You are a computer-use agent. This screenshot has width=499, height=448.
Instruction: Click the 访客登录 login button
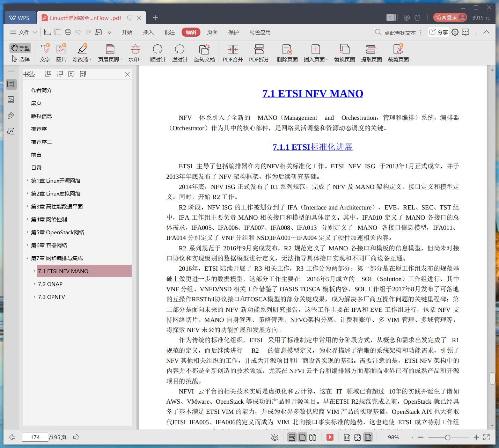click(x=450, y=17)
